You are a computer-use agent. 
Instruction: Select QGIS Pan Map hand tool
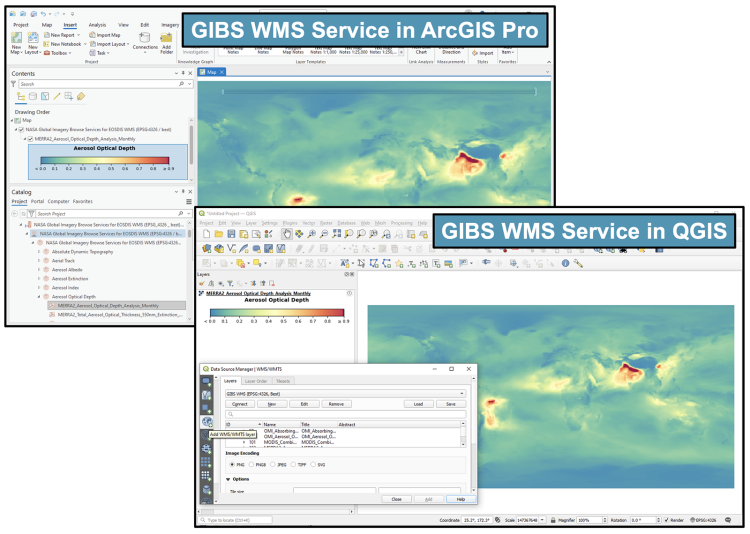coord(287,234)
